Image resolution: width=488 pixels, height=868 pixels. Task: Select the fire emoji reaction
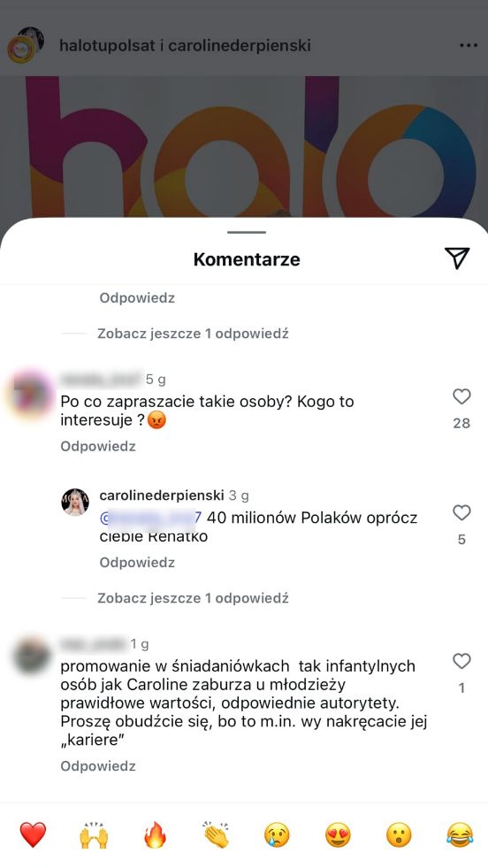click(x=155, y=834)
